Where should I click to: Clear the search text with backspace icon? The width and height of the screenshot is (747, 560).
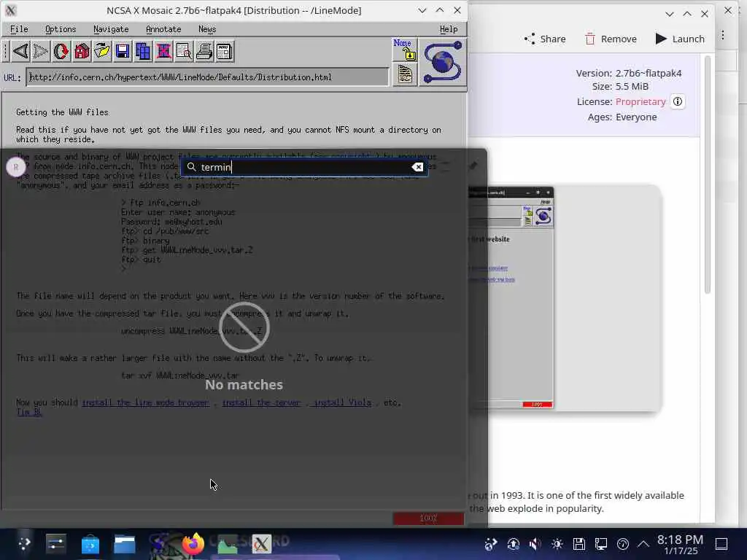point(417,167)
